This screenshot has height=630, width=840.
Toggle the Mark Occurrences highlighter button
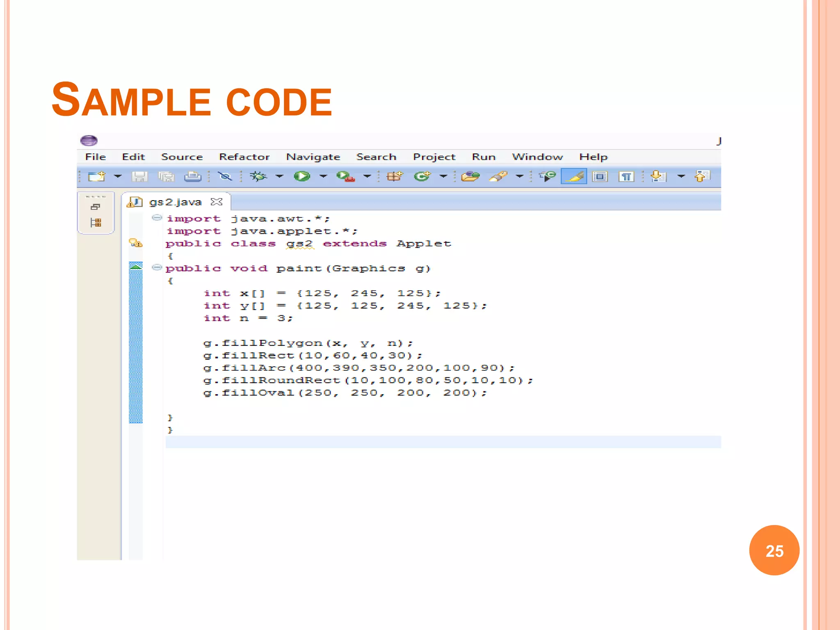click(574, 176)
